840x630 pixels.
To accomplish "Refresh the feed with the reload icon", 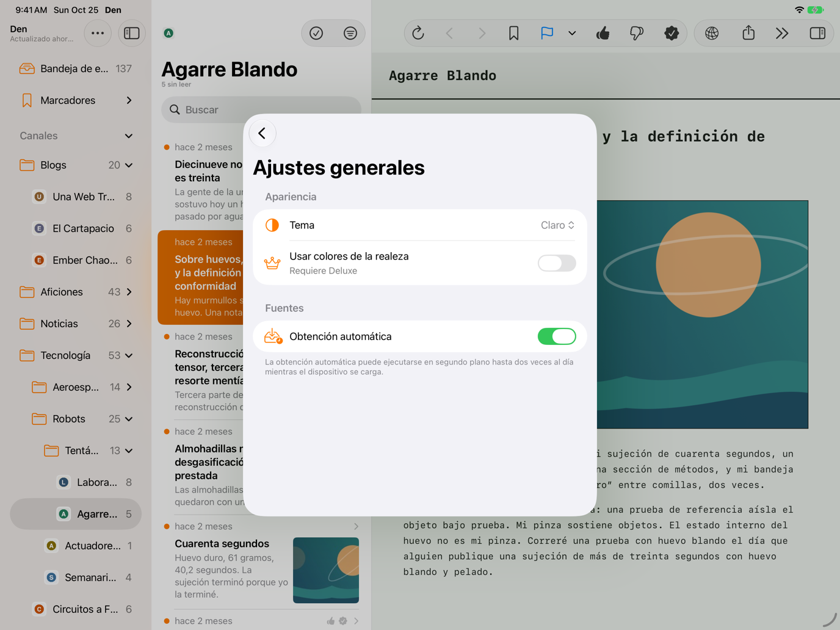I will coord(418,33).
